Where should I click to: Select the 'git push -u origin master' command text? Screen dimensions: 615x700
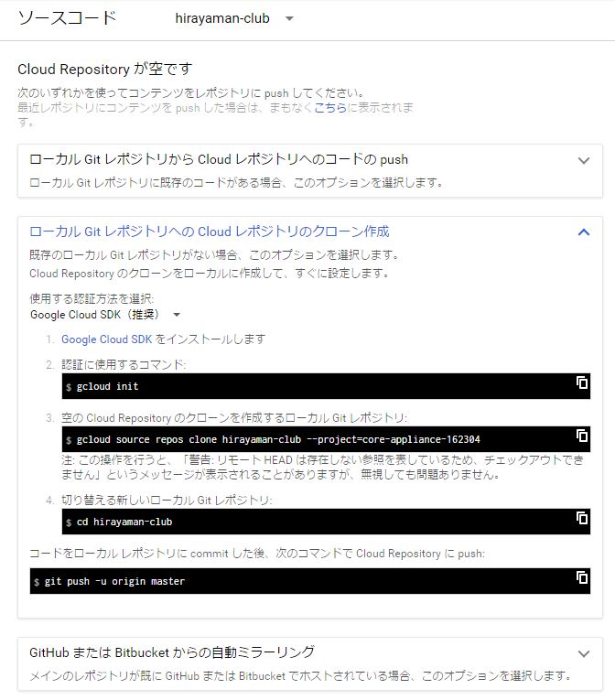[114, 581]
